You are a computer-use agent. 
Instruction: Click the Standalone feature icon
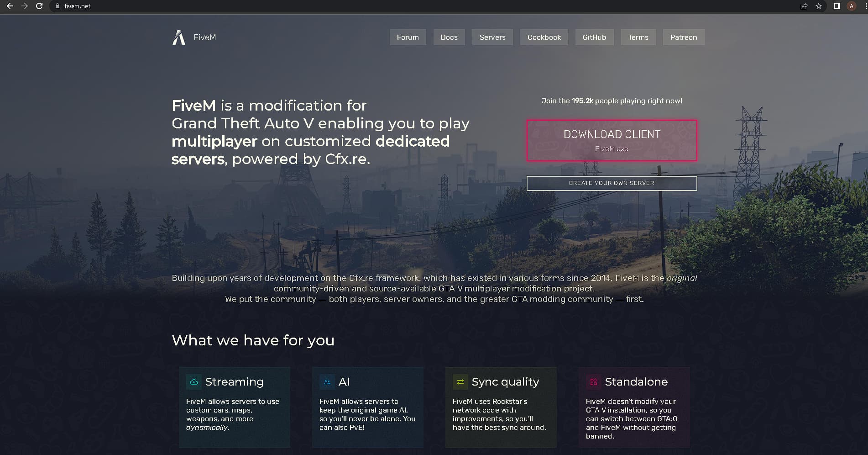[593, 382]
